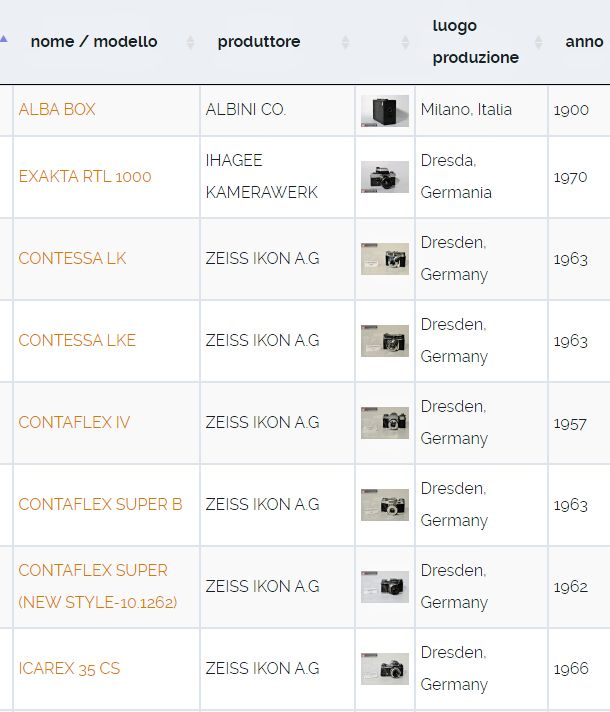610x712 pixels.
Task: Sort table by produttore column arrows
Action: tap(345, 42)
